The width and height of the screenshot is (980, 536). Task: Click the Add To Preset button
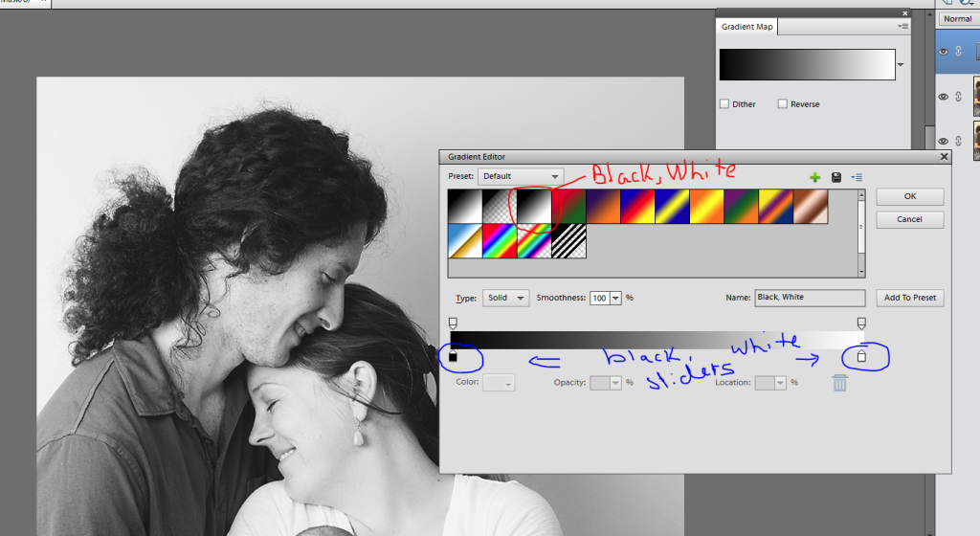click(x=910, y=298)
